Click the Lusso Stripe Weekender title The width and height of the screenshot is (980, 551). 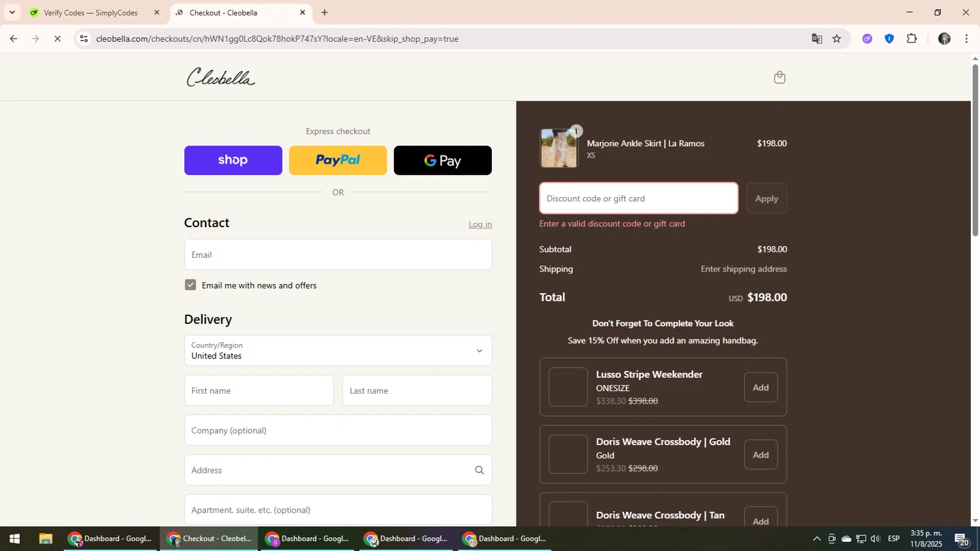click(649, 375)
